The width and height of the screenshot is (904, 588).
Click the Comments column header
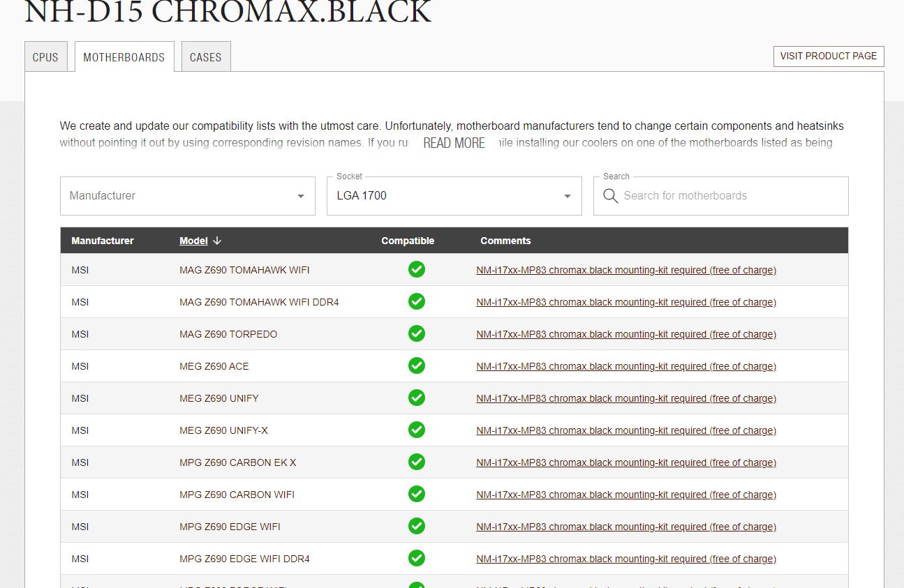pos(505,241)
